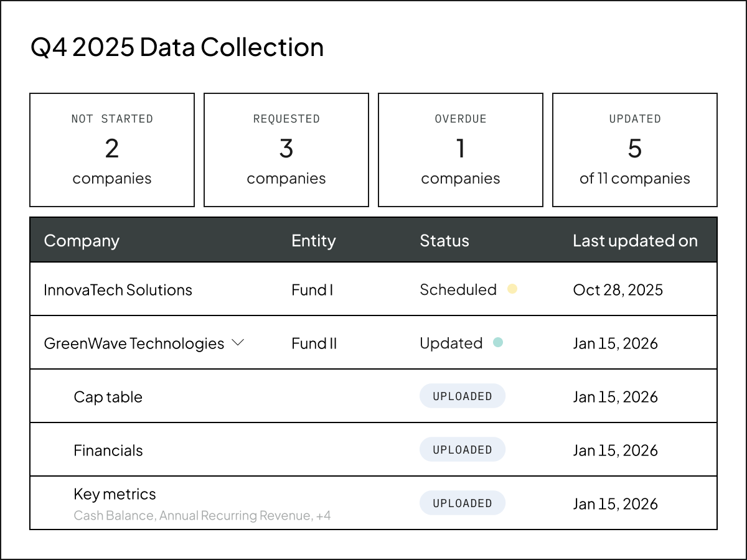Expand the '+4' metrics list under Key metrics
The image size is (747, 560).
pyautogui.click(x=324, y=515)
